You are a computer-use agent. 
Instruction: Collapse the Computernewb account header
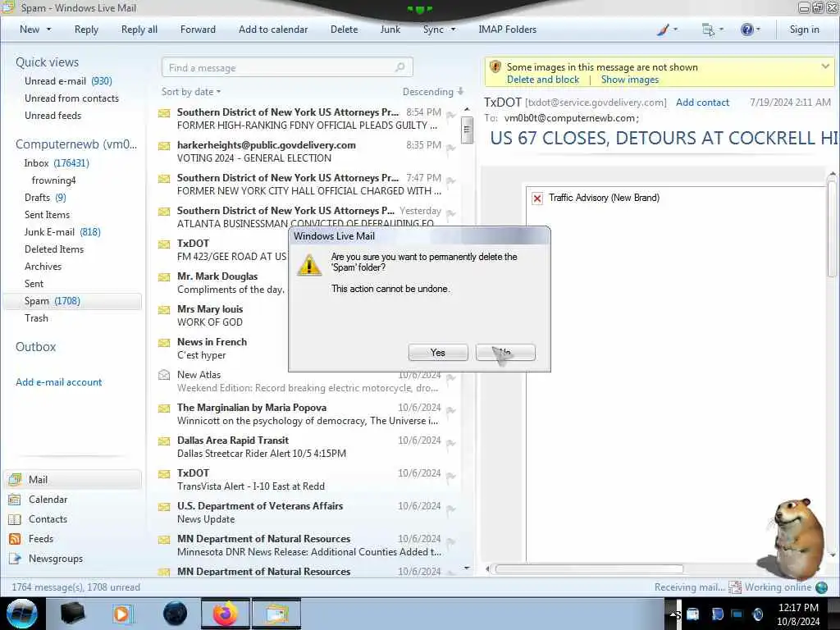tap(76, 144)
